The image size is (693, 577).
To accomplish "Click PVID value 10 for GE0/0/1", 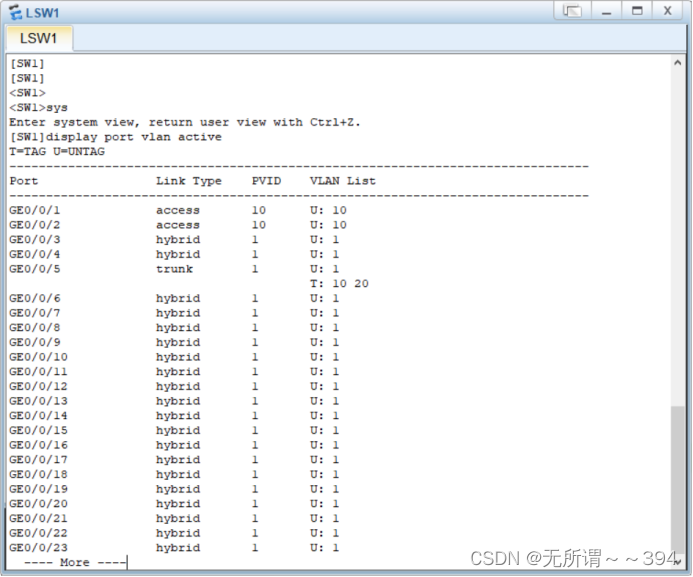I will point(259,210).
